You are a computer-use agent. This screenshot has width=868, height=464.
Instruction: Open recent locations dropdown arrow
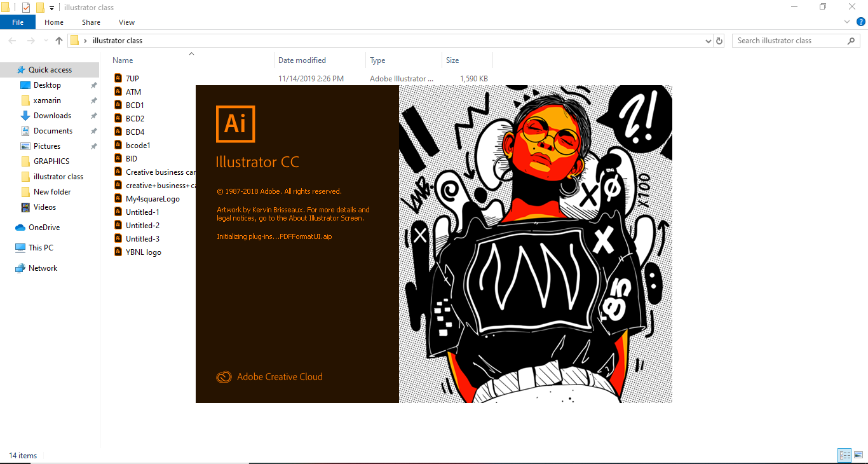pos(46,41)
